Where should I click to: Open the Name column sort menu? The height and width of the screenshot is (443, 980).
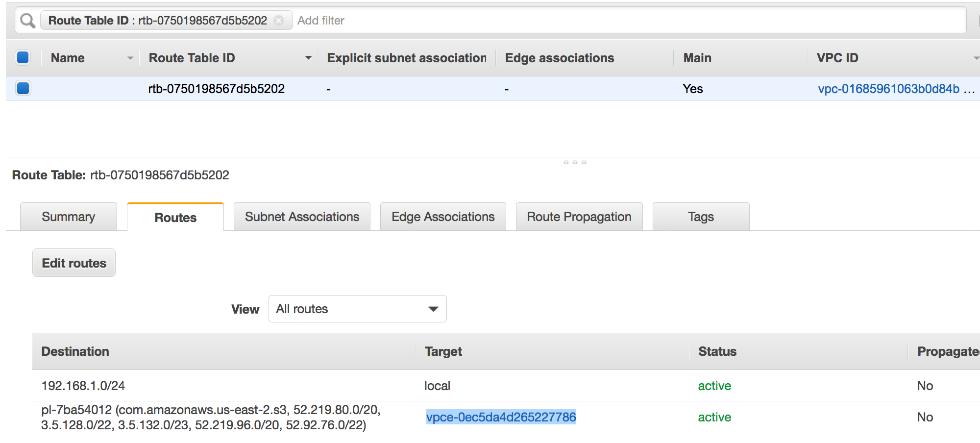(x=129, y=57)
